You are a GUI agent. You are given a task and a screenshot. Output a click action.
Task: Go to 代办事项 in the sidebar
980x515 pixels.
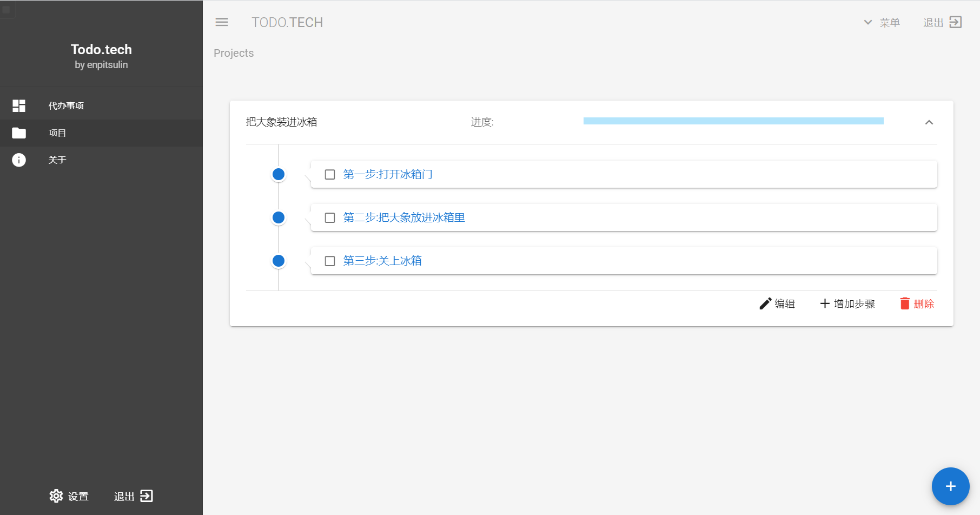pyautogui.click(x=101, y=105)
